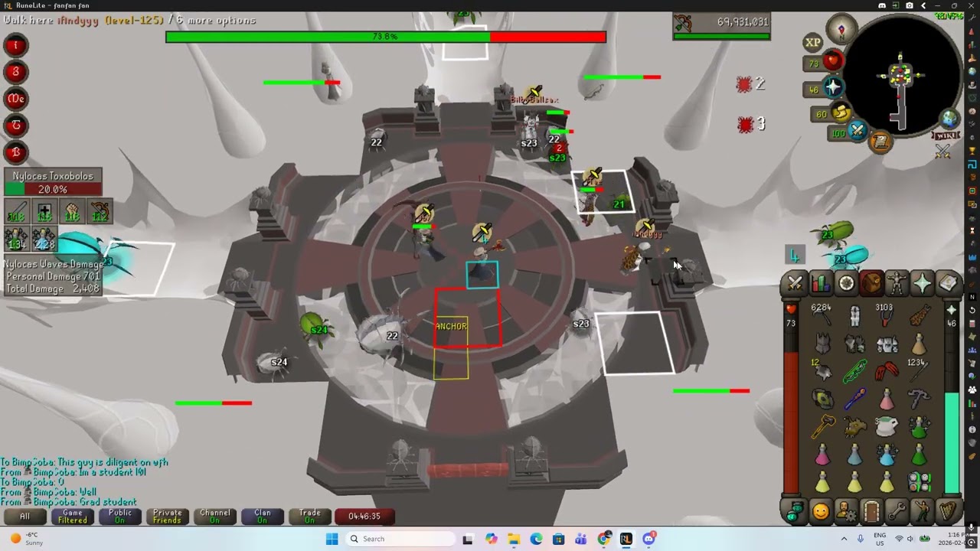Click the red 'Me' round marker icon
Image resolution: width=980 pixels, height=551 pixels.
[x=15, y=98]
